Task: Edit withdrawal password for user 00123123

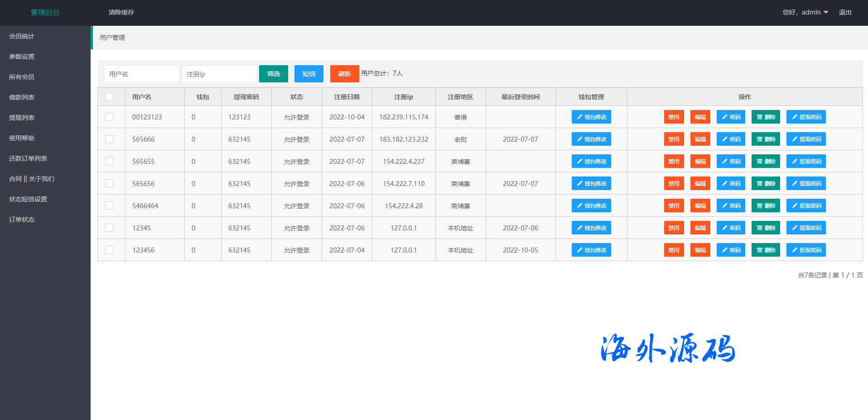Action: [x=805, y=117]
